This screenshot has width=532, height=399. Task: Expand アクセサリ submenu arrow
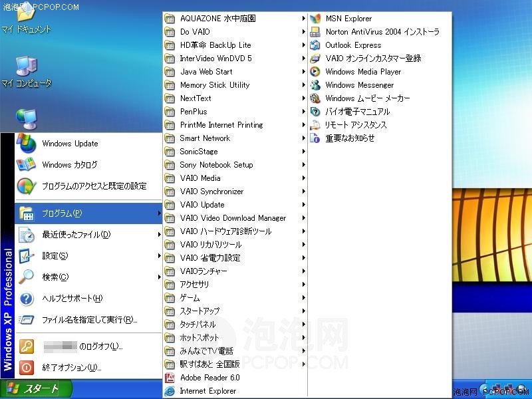(304, 285)
